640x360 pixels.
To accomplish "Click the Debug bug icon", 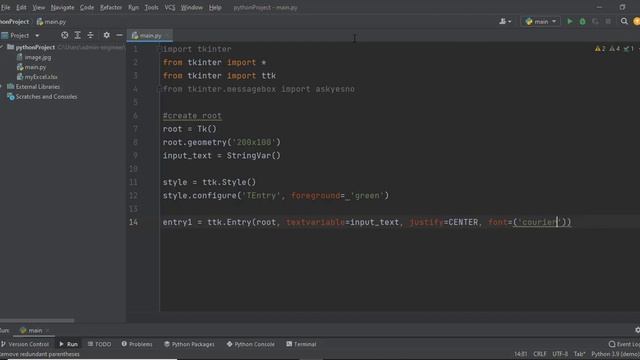I will tap(582, 21).
